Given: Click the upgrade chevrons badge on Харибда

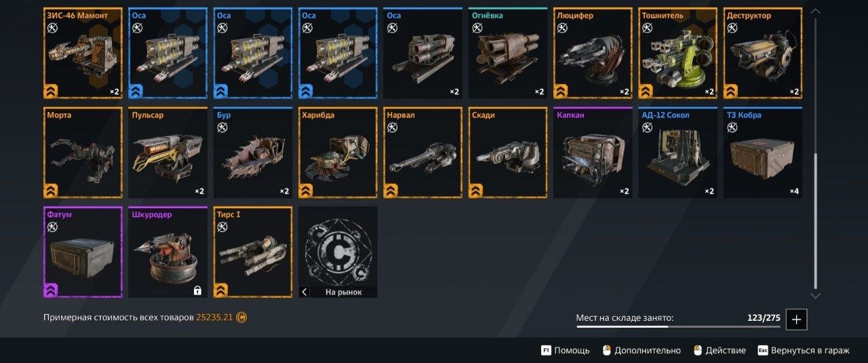Looking at the screenshot, I should pos(307,191).
